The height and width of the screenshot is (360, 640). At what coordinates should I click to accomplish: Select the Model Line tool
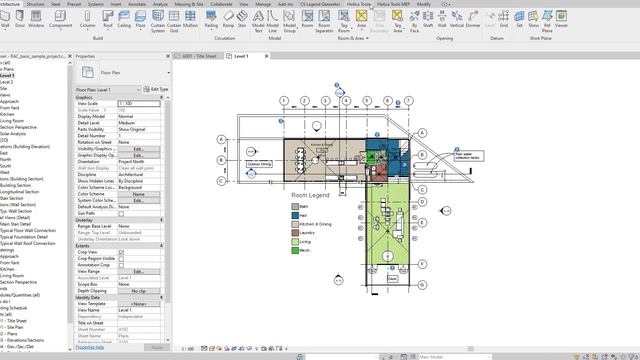[273, 21]
